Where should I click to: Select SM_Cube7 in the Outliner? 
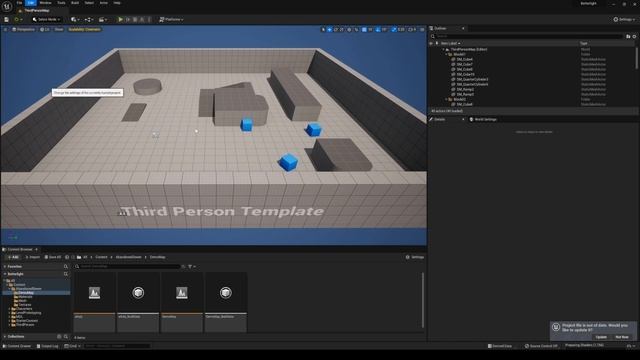click(x=464, y=64)
